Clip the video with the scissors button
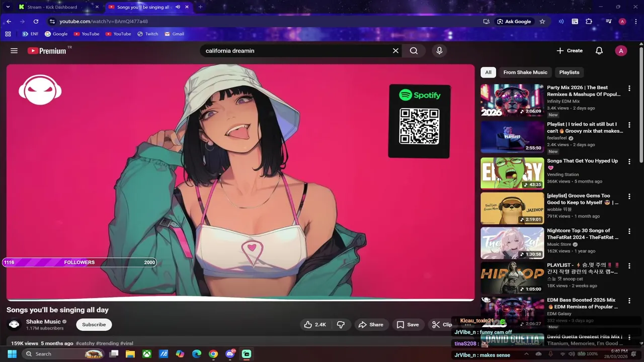644x362 pixels. [442, 325]
